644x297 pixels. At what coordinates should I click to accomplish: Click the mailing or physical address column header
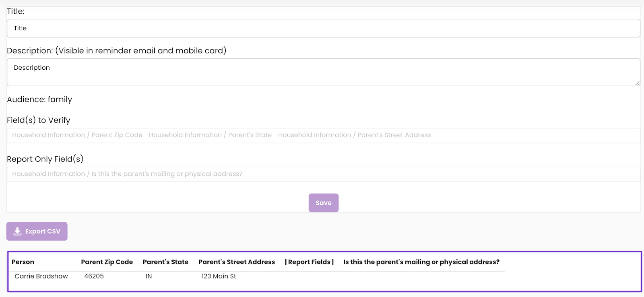coord(421,262)
